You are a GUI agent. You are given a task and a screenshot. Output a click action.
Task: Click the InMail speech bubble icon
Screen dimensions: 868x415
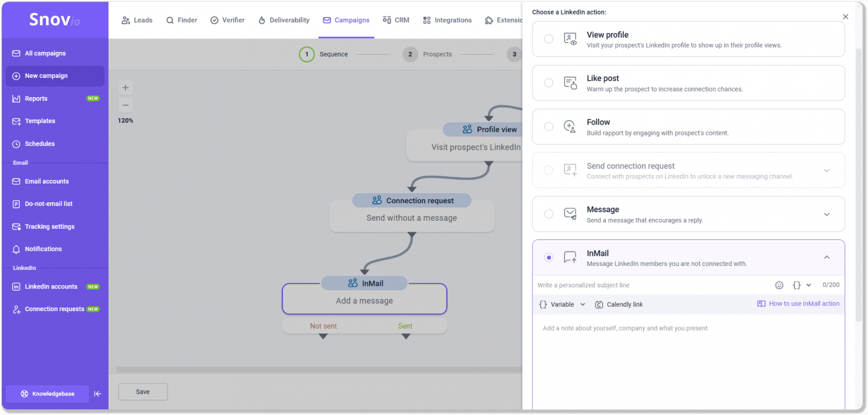570,257
